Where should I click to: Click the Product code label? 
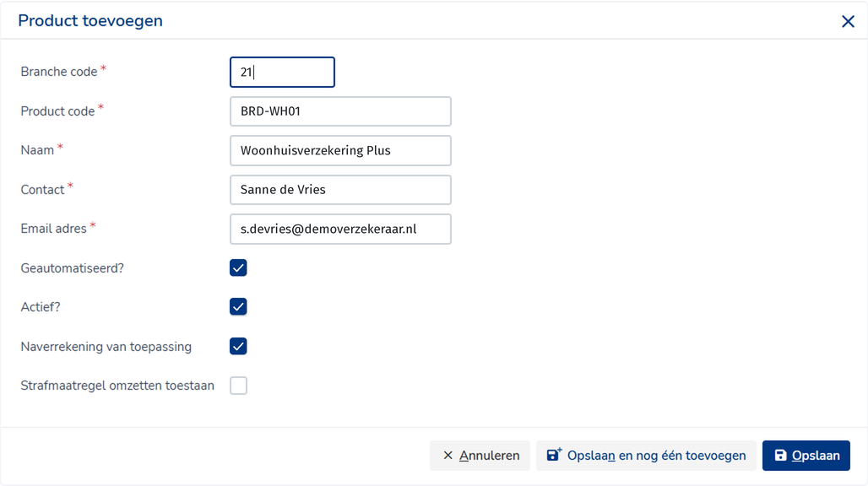click(57, 111)
